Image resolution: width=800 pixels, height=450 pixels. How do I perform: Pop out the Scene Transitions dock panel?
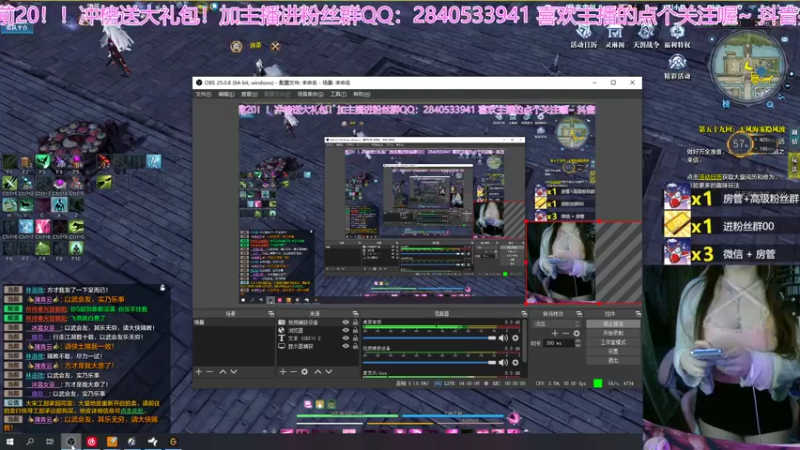579,314
